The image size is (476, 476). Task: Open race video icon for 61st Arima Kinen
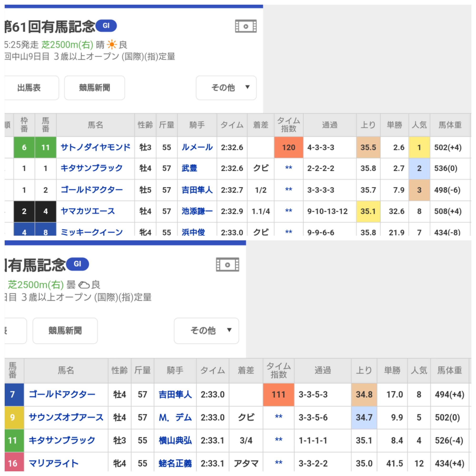tap(246, 26)
